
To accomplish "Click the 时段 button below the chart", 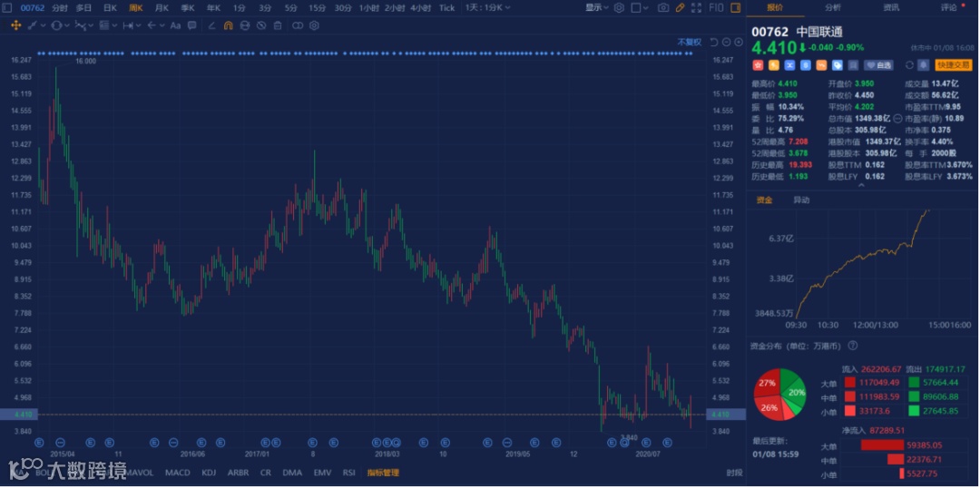I will coord(735,473).
